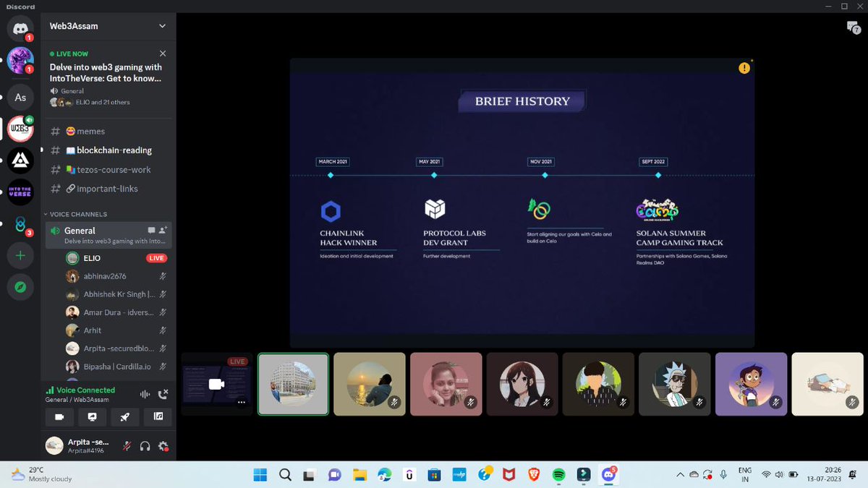Click the LIVE stream preview tile
The image size is (868, 488).
pos(216,384)
